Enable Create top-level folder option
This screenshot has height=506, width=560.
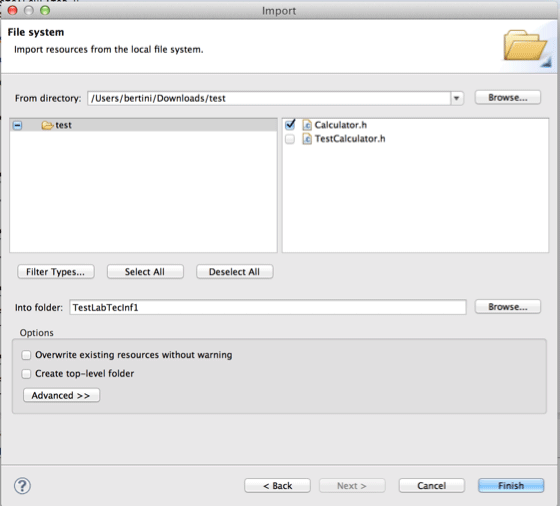coord(26,374)
